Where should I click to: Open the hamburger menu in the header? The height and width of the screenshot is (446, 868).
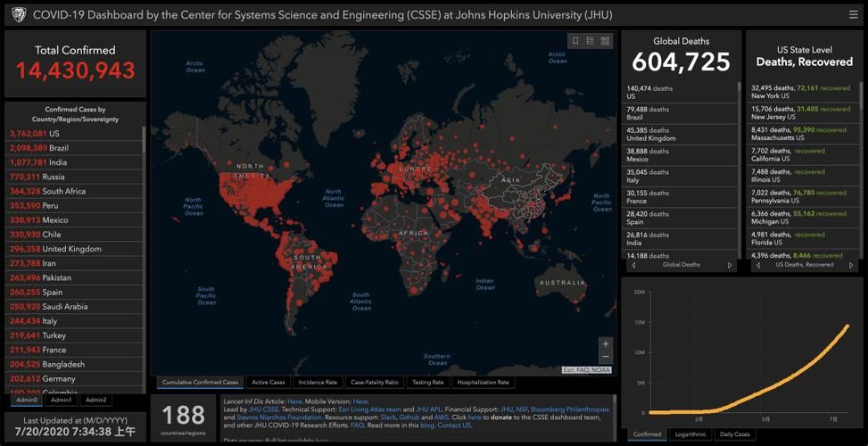click(853, 15)
